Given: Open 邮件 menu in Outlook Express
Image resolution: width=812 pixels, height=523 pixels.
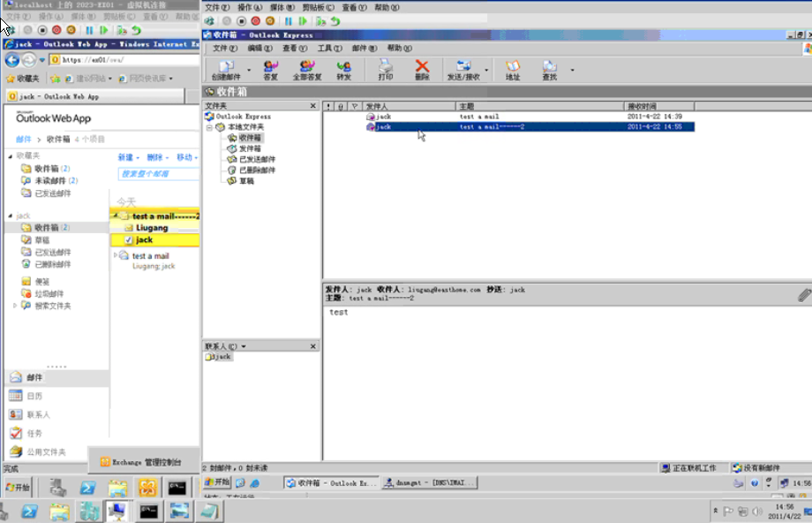Looking at the screenshot, I should (365, 49).
